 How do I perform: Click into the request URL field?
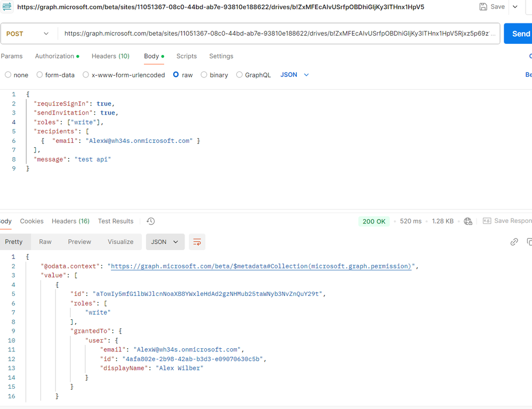tap(279, 34)
